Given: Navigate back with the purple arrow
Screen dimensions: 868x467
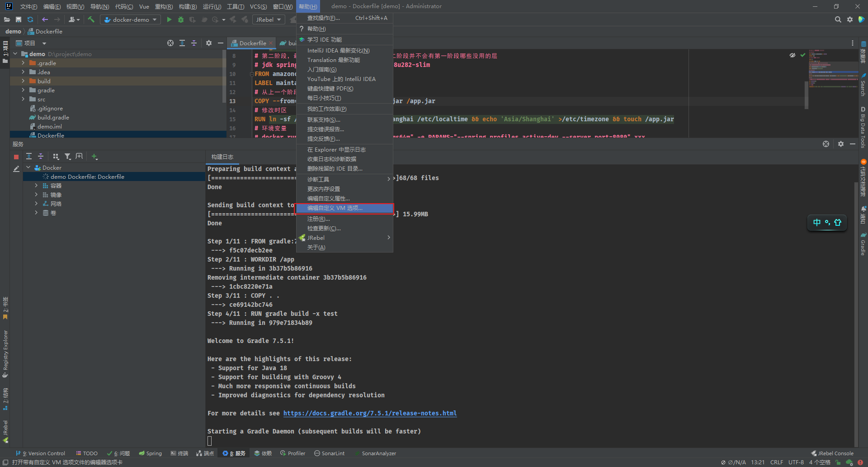Looking at the screenshot, I should (x=45, y=19).
